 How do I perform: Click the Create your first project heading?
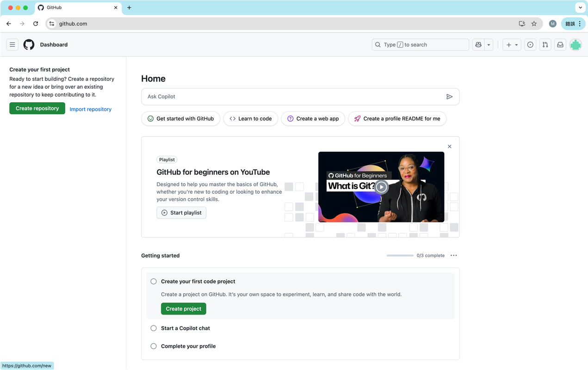(39, 69)
